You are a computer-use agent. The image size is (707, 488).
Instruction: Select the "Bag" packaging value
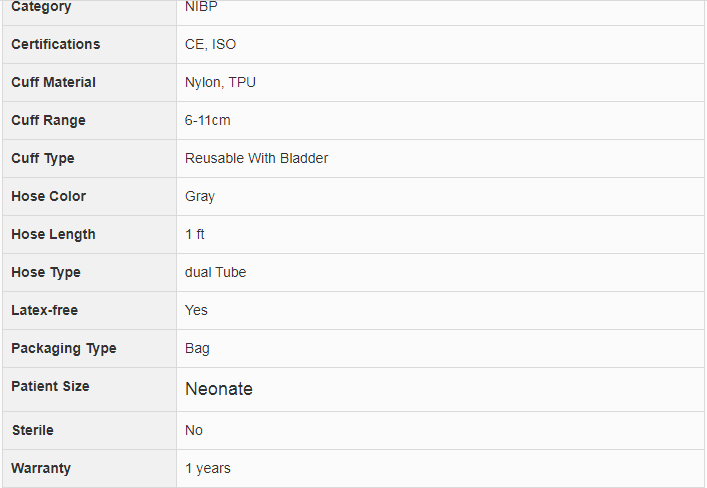click(x=197, y=348)
